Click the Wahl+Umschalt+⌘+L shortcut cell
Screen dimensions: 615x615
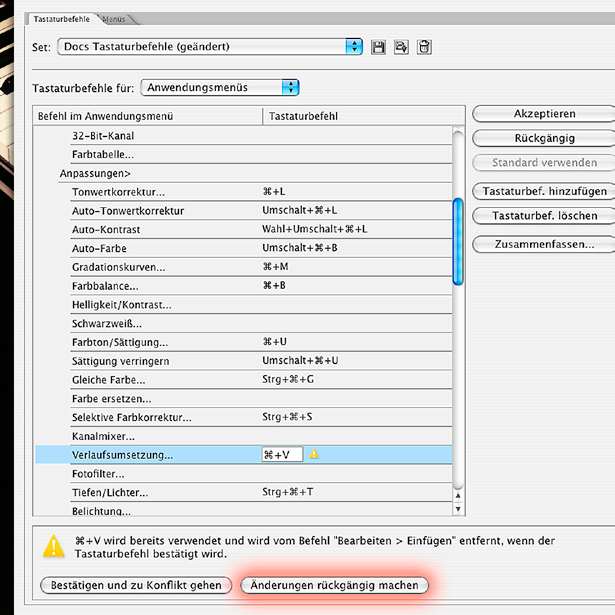click(315, 229)
